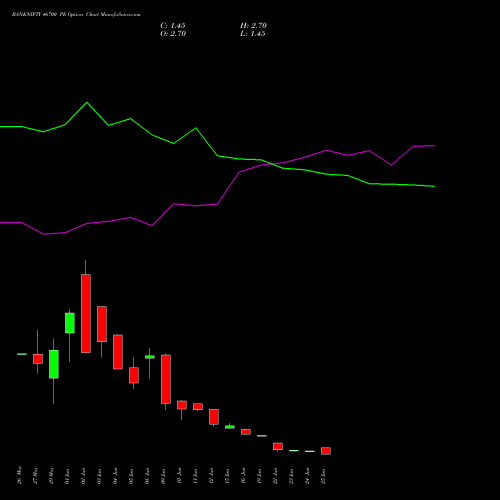
Task: Click the 02 Jun date label
Action: coord(83,476)
